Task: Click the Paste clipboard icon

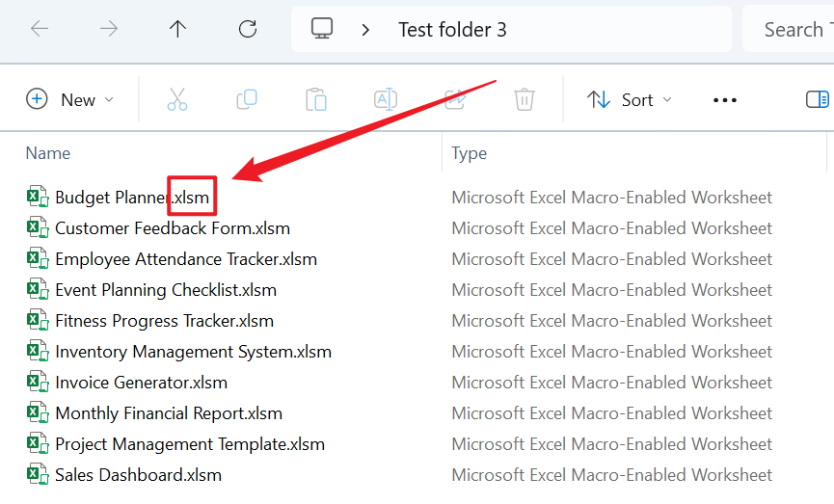Action: 316,99
